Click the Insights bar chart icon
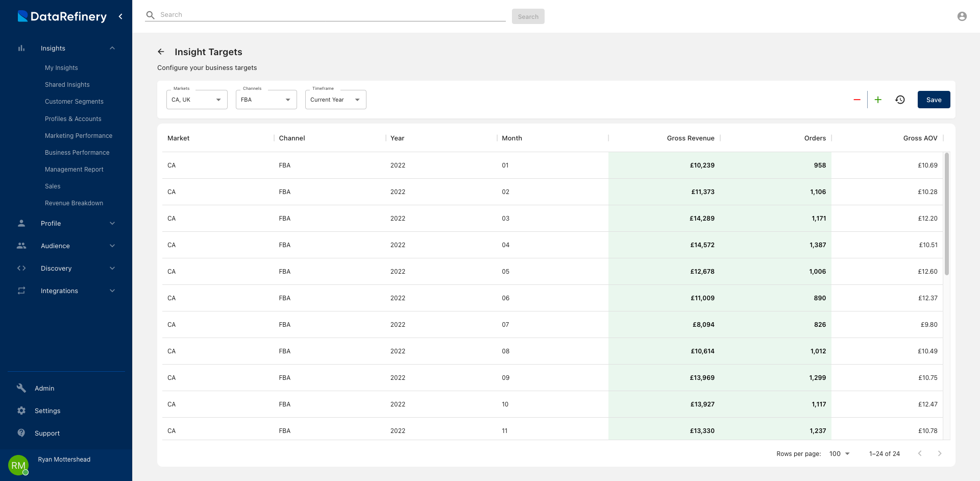Screen dimensions: 980x481 pyautogui.click(x=21, y=48)
